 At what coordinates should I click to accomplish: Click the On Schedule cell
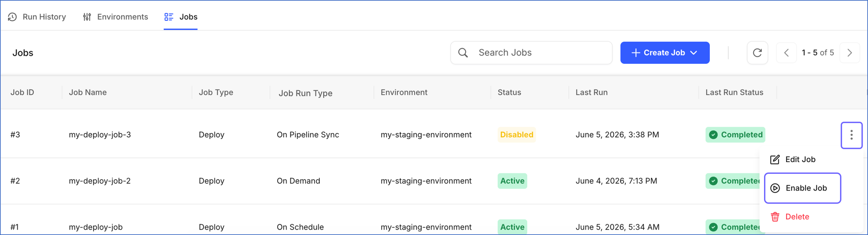(x=300, y=227)
